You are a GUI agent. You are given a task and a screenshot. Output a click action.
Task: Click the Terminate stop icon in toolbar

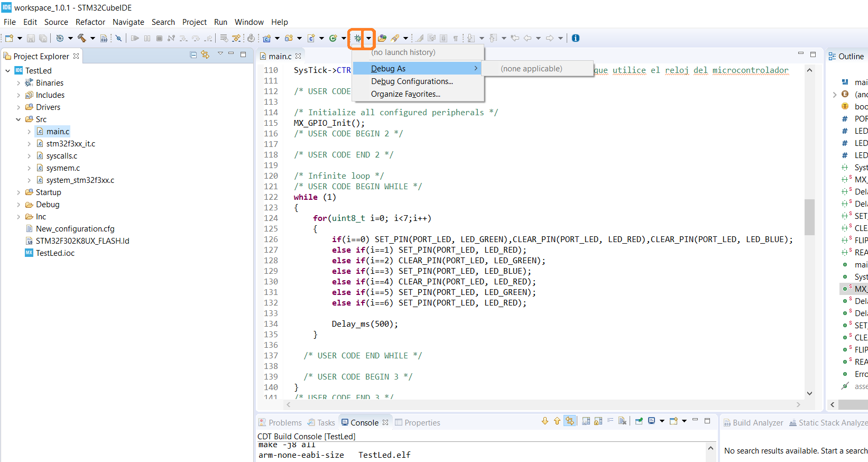point(159,38)
